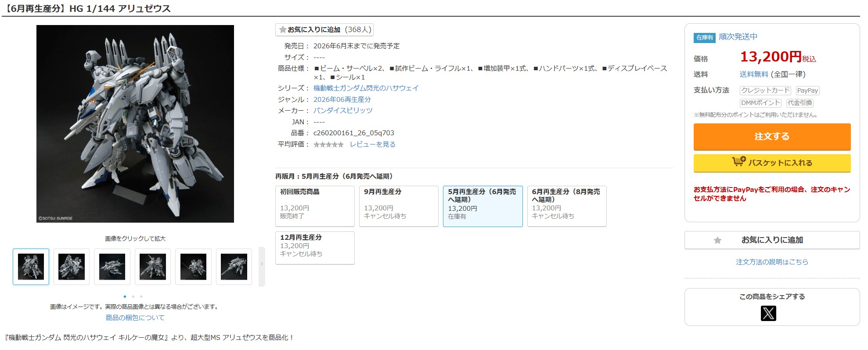Click the この商品をシェアする heading
The width and height of the screenshot is (868, 350).
click(x=772, y=296)
